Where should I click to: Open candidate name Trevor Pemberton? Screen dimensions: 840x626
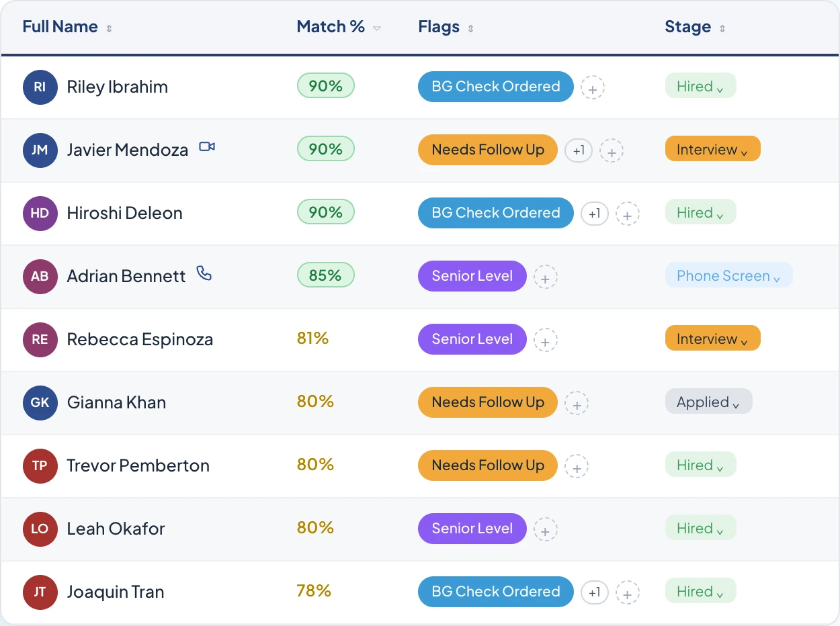[138, 466]
